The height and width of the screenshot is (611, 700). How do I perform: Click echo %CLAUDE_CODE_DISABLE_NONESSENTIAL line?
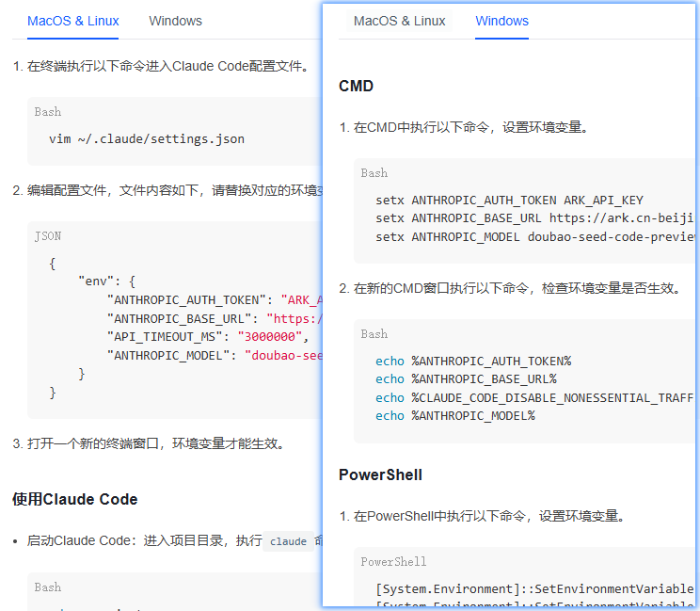[534, 397]
